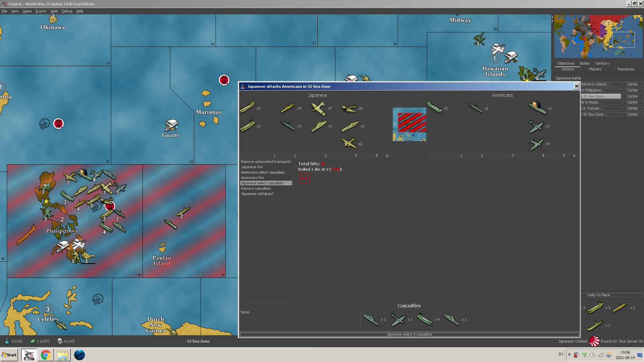Center map on the Hopei battle

click(632, 102)
